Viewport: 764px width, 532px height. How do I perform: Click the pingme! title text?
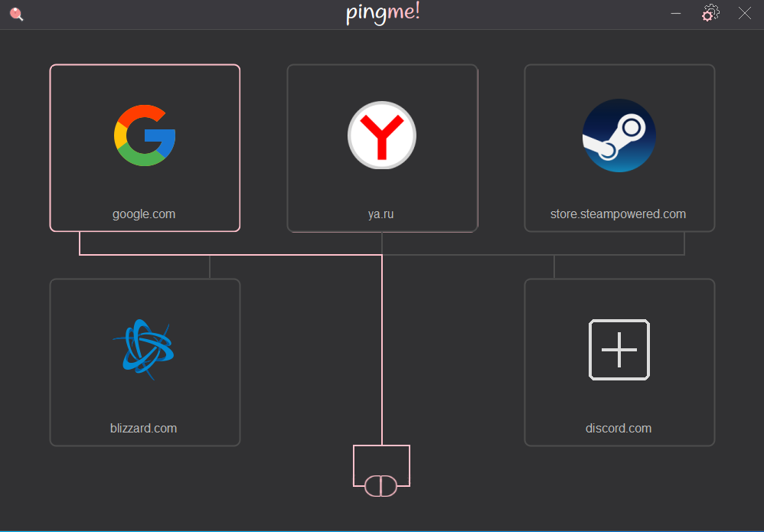383,14
